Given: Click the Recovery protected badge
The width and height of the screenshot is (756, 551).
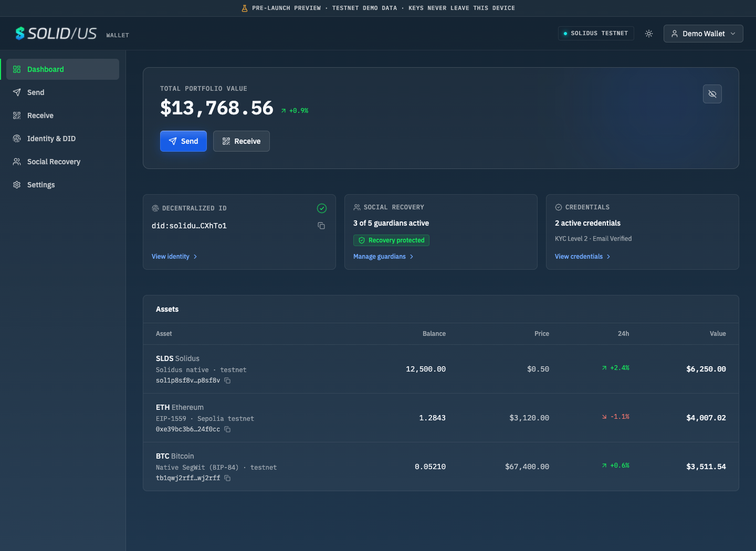Looking at the screenshot, I should tap(391, 240).
